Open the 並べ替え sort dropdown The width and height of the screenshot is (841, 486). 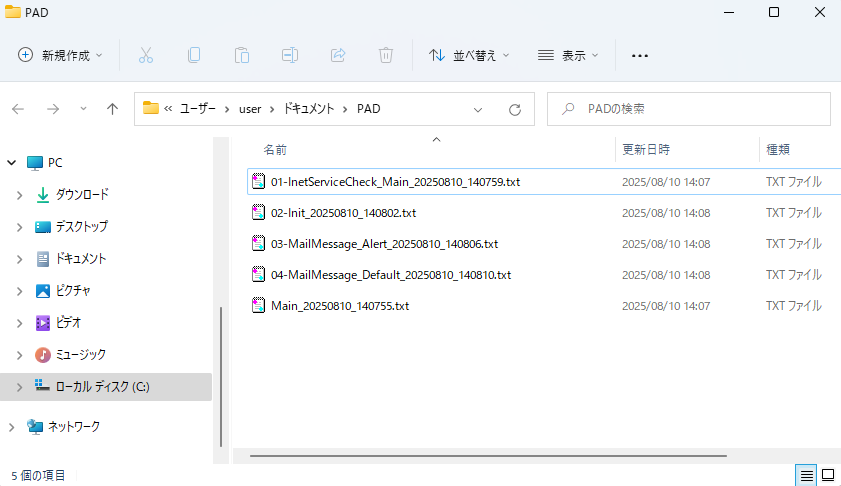[469, 55]
